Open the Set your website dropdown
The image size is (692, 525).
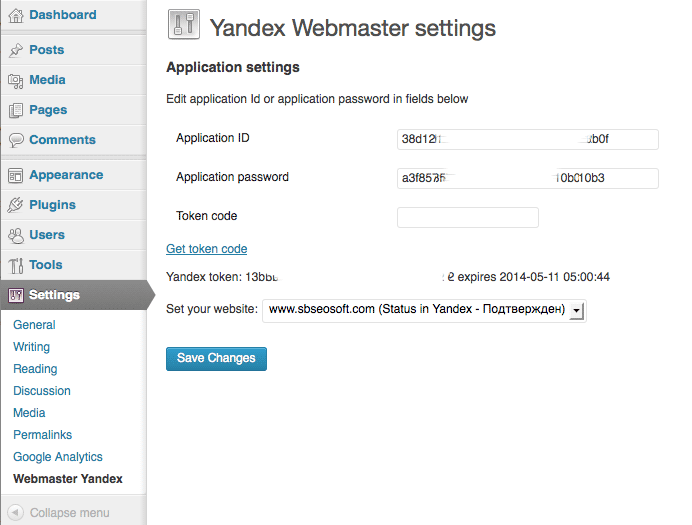click(x=424, y=311)
